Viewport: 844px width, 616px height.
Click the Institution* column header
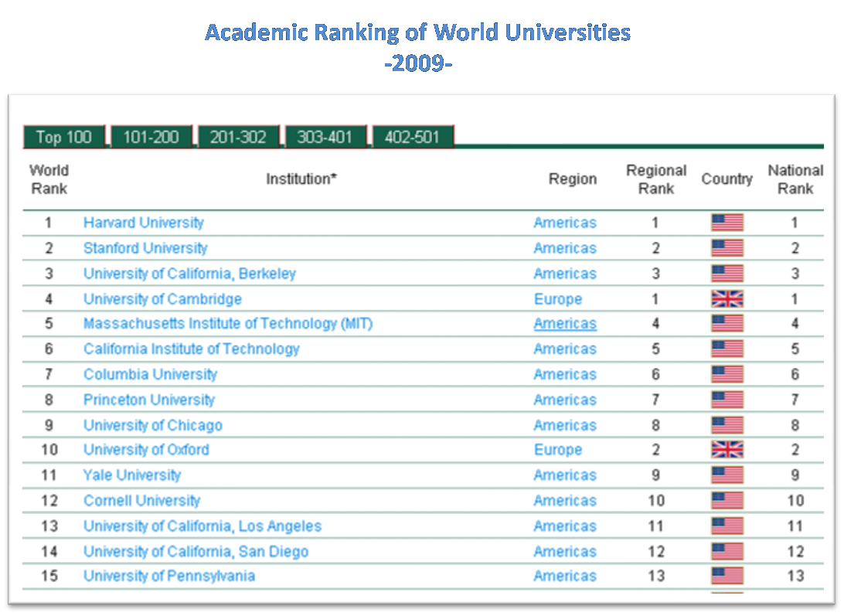click(x=301, y=179)
